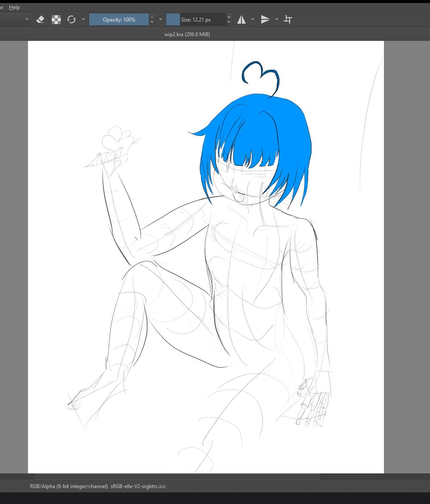Open vertical mirror options dropdown
The width and height of the screenshot is (430, 504).
tap(277, 20)
